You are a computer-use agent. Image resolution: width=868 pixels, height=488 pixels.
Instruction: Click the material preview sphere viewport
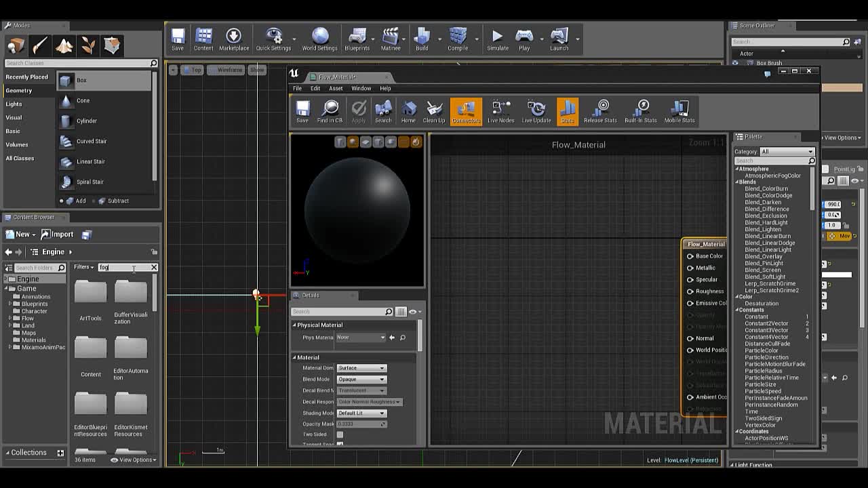[x=357, y=210]
